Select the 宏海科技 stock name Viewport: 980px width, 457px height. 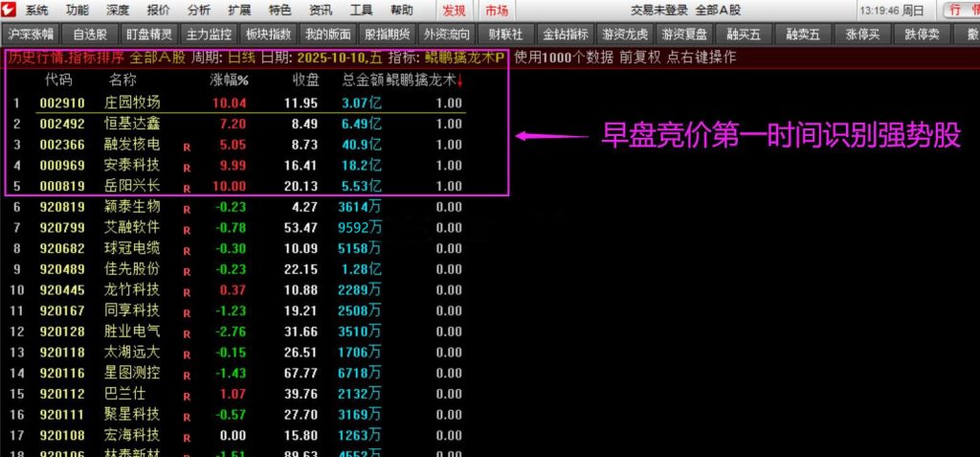coord(132,435)
